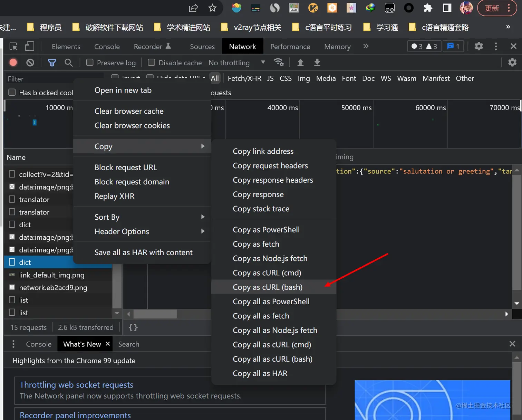Click the red record network log button
This screenshot has width=522, height=420.
[x=13, y=63]
